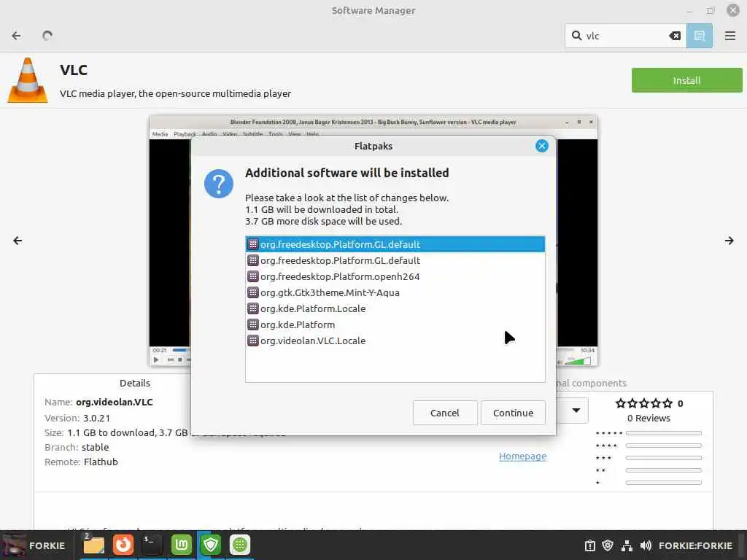Screen dimensions: 747x560
Task: Open the green shield update manager taskbar icon
Action: pos(211,545)
